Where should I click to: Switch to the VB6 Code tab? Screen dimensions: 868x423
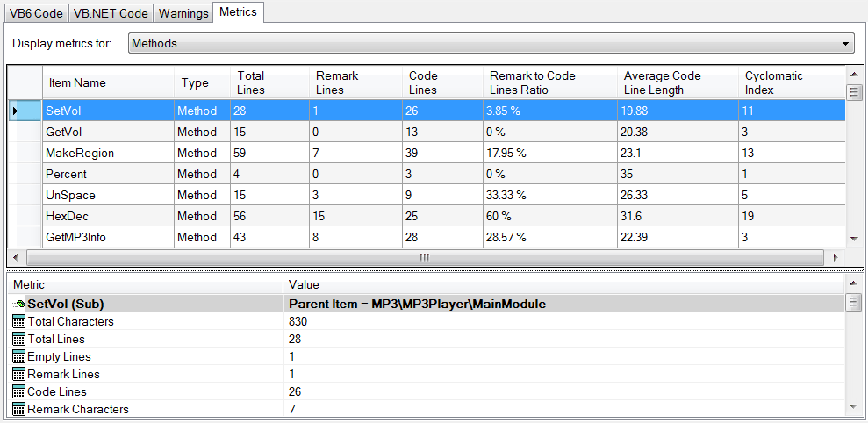36,13
